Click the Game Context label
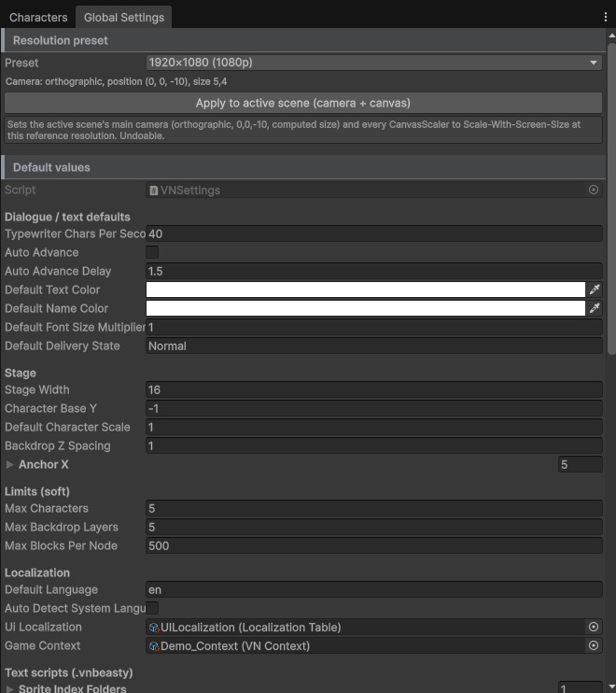This screenshot has width=616, height=693. tap(42, 645)
